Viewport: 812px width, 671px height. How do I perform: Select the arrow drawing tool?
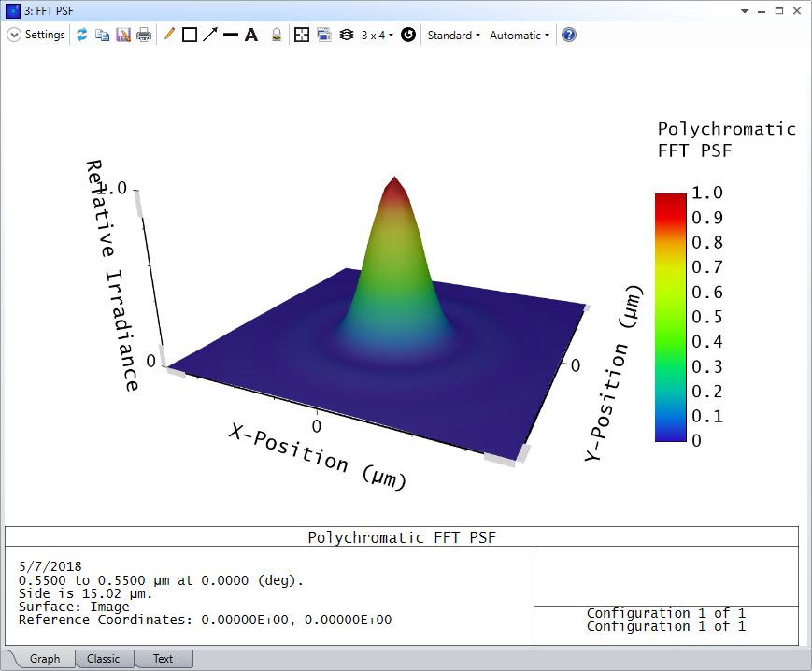[x=210, y=35]
